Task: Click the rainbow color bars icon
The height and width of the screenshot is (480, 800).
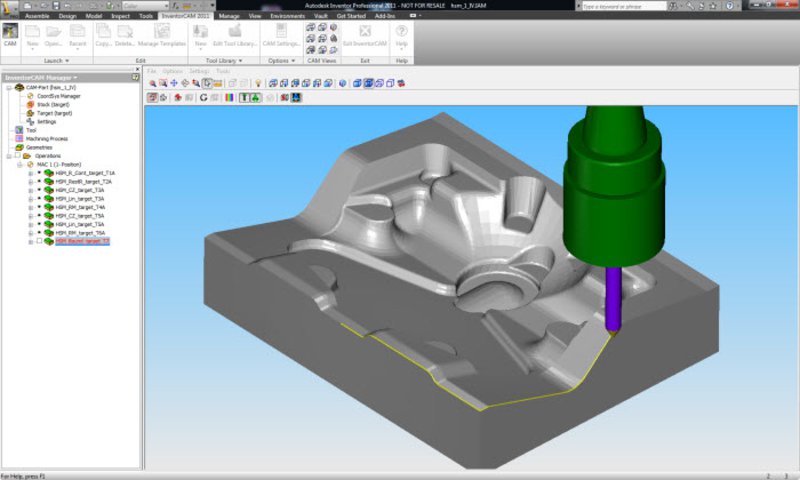Action: coord(229,98)
